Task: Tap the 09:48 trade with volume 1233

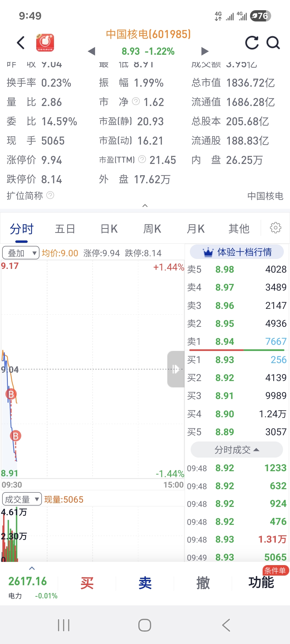Action: point(237,468)
